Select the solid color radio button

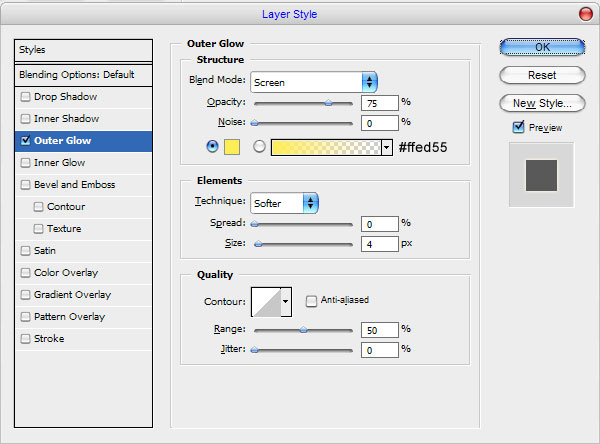(211, 147)
